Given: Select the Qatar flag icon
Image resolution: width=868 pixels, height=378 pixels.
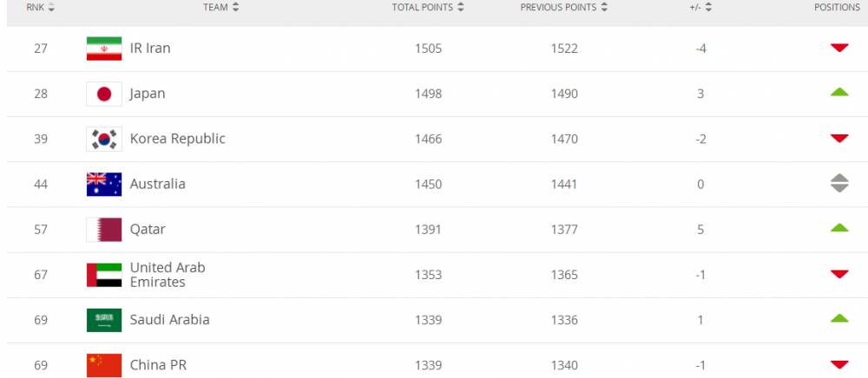Looking at the screenshot, I should point(104,230).
